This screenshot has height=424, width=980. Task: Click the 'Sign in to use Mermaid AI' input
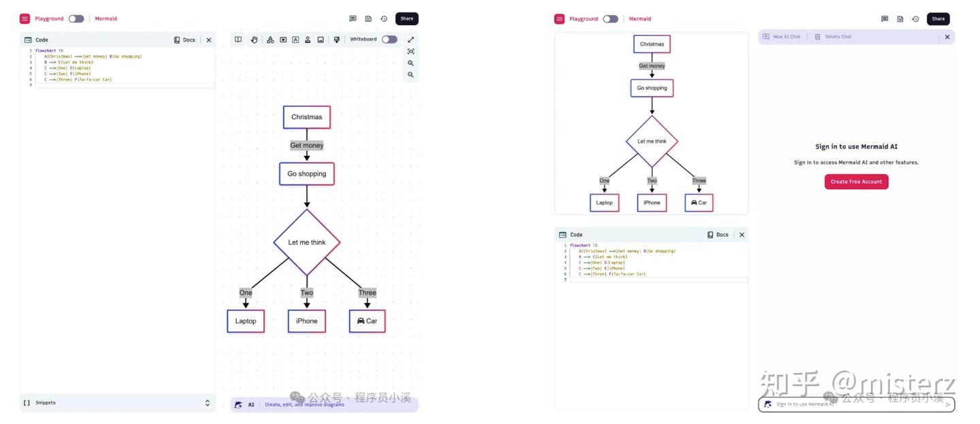pyautogui.click(x=856, y=404)
